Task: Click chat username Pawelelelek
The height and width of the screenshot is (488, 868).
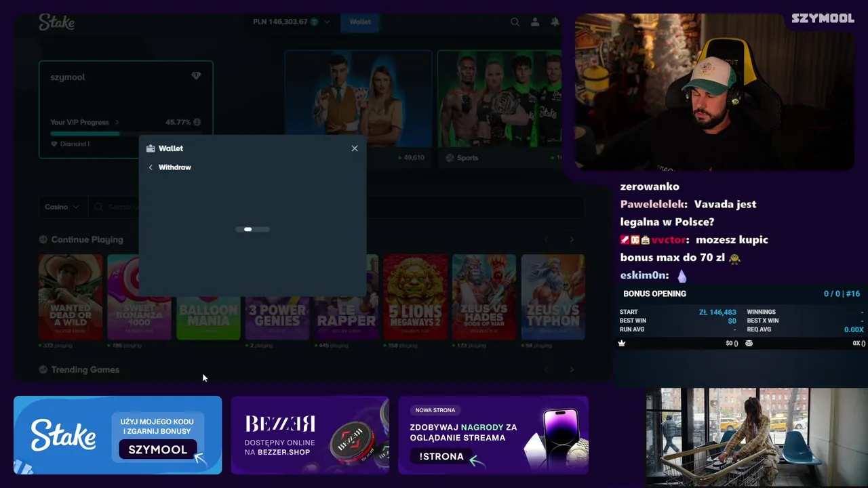Action: tap(654, 204)
